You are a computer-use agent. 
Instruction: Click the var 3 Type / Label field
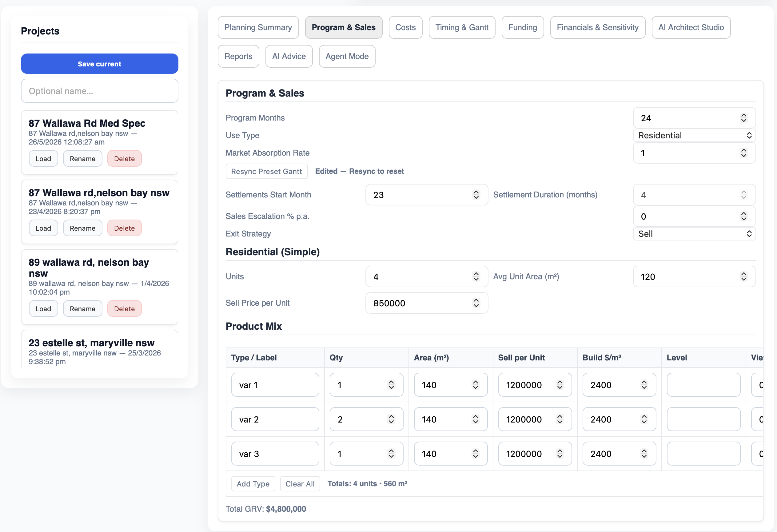tap(275, 454)
